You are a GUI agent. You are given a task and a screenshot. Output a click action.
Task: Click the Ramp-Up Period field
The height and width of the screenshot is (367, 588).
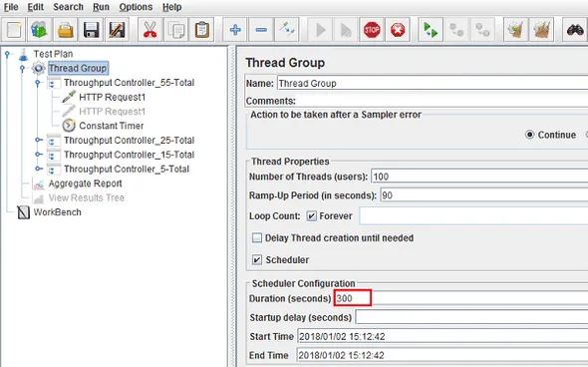(483, 195)
